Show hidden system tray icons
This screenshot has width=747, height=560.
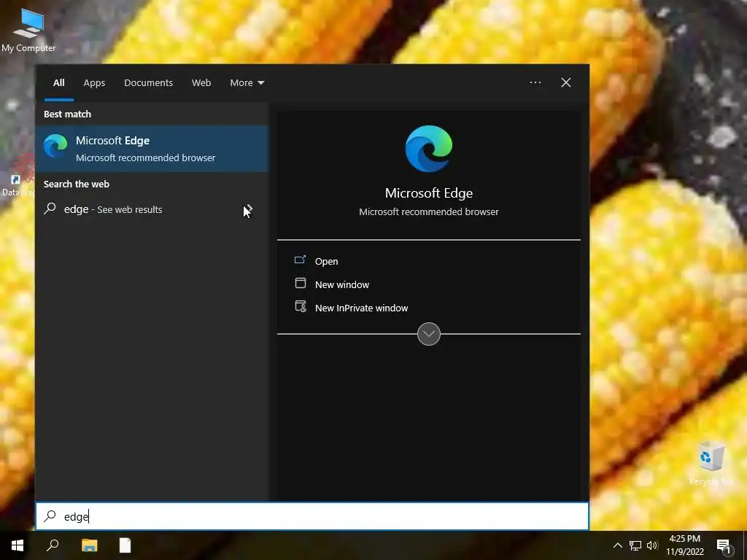617,545
